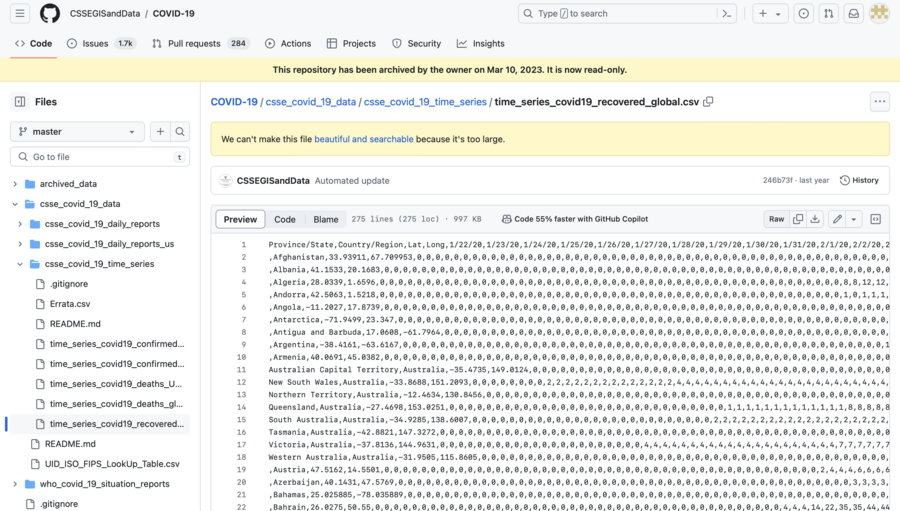Open the Issues tab
This screenshot has width=900, height=511.
pos(101,44)
